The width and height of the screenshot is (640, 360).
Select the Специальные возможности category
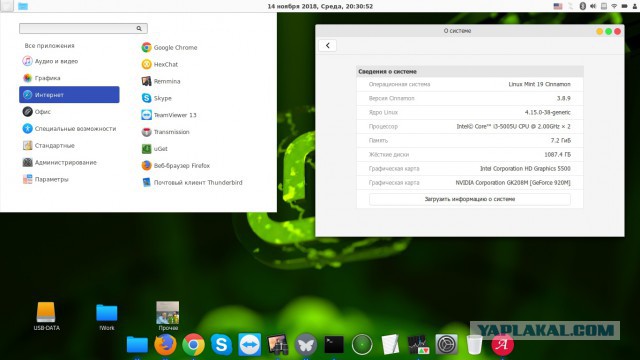pyautogui.click(x=69, y=129)
